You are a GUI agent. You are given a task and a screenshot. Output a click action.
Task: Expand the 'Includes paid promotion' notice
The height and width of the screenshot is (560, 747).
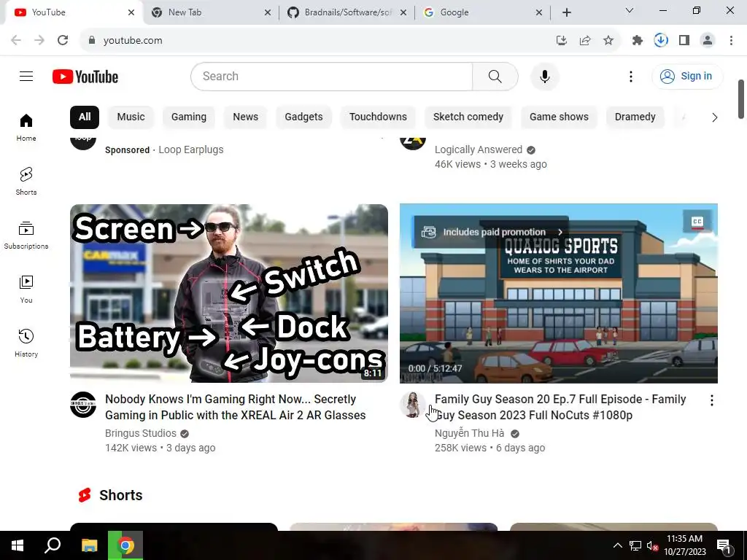(x=491, y=232)
